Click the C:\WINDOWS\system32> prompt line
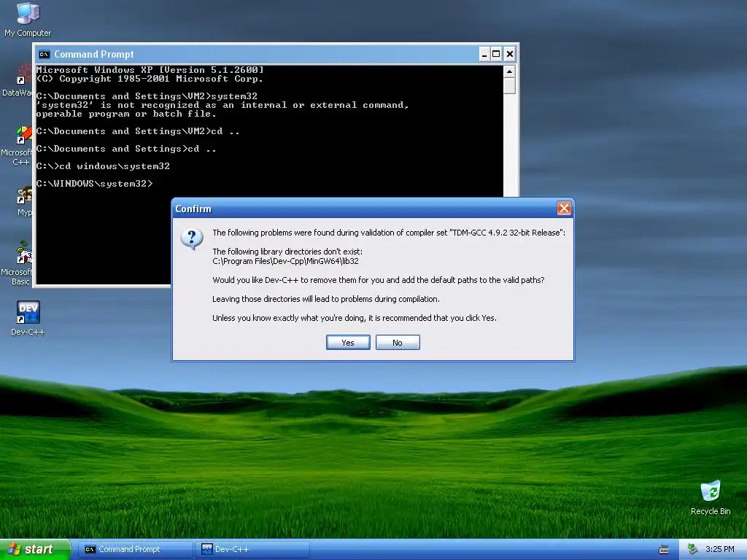Image resolution: width=747 pixels, height=560 pixels. [x=94, y=183]
